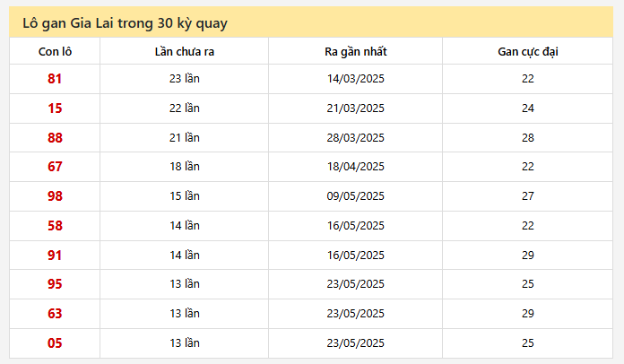Select the "Gan cực đại" value 28

[527, 138]
